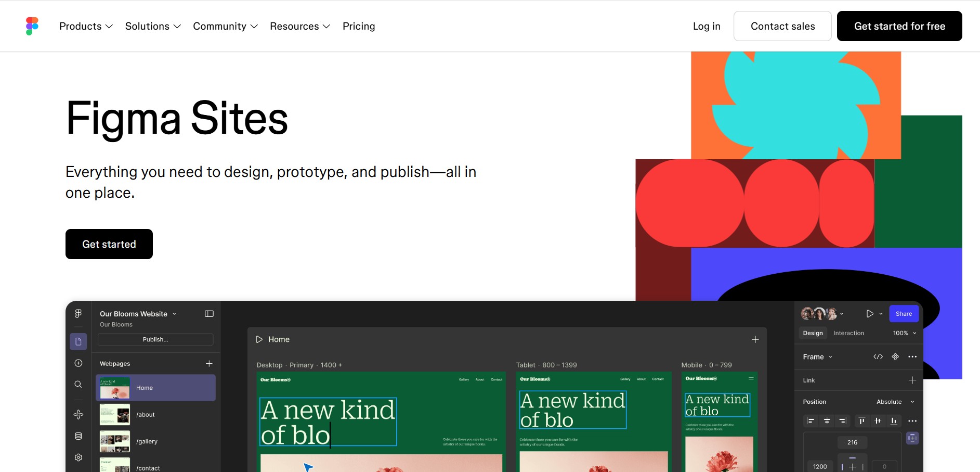Click the Publish... button
The width and height of the screenshot is (980, 472).
coord(155,339)
